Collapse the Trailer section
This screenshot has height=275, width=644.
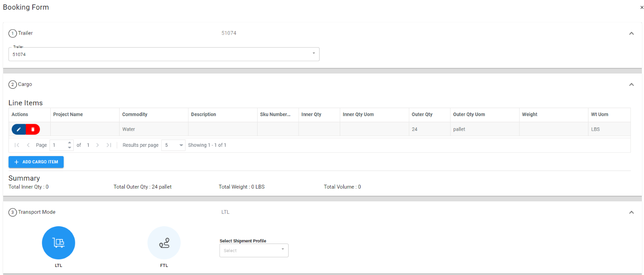pos(631,33)
